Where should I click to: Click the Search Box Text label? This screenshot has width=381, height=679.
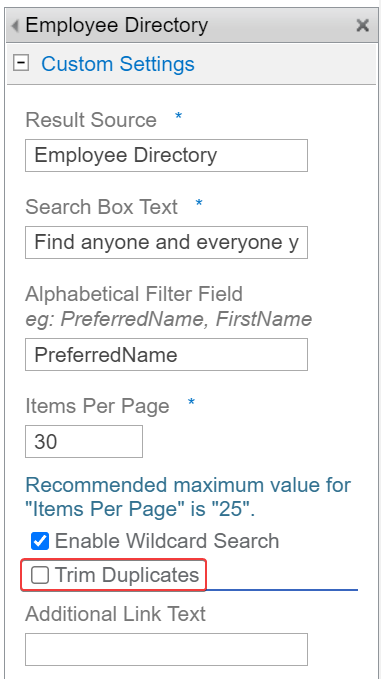pos(101,207)
